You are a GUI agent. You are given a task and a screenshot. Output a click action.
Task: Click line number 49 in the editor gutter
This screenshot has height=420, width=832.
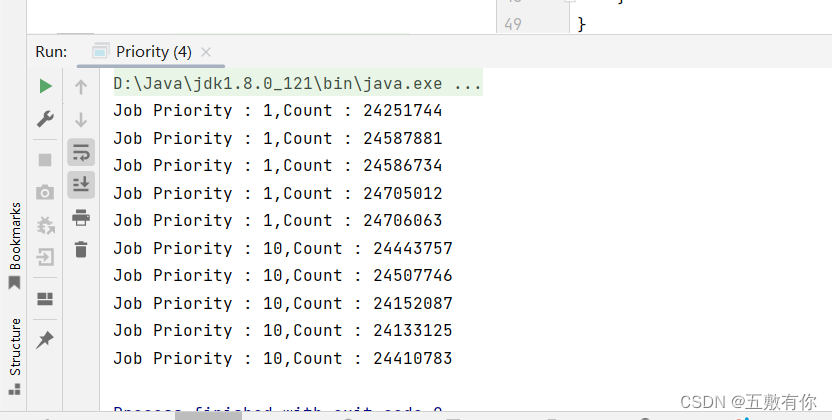point(513,24)
